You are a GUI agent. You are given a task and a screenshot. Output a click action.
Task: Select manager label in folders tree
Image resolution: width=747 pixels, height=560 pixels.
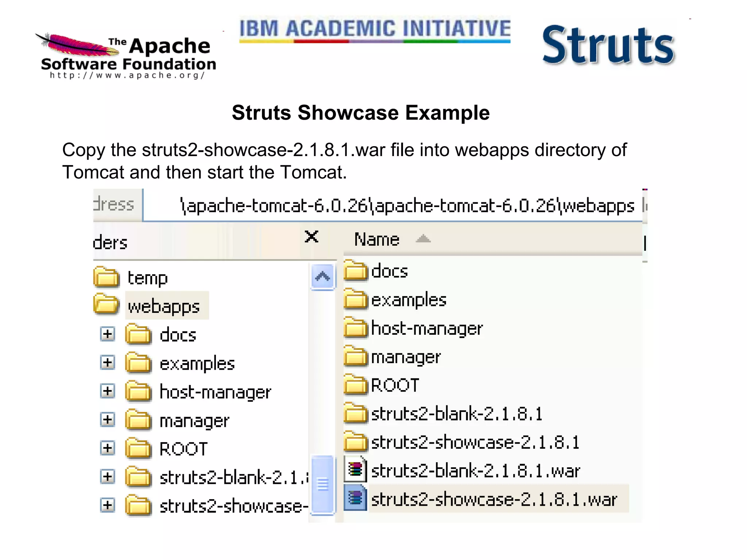click(194, 421)
